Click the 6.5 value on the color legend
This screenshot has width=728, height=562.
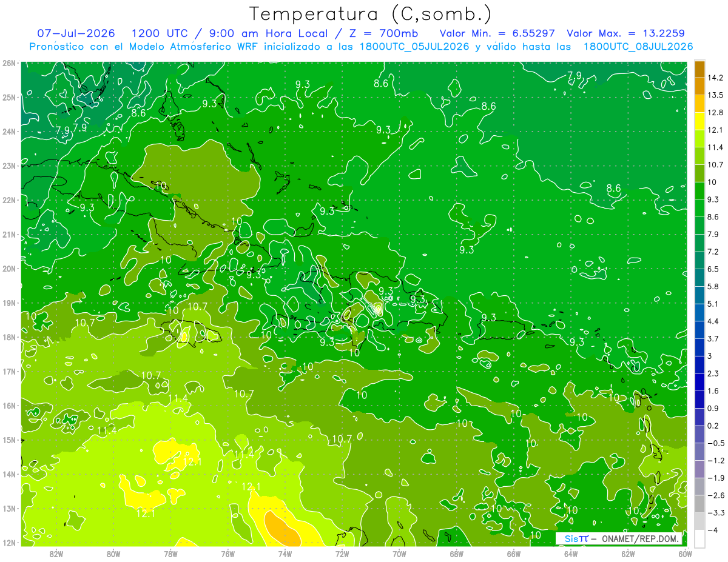coord(713,269)
